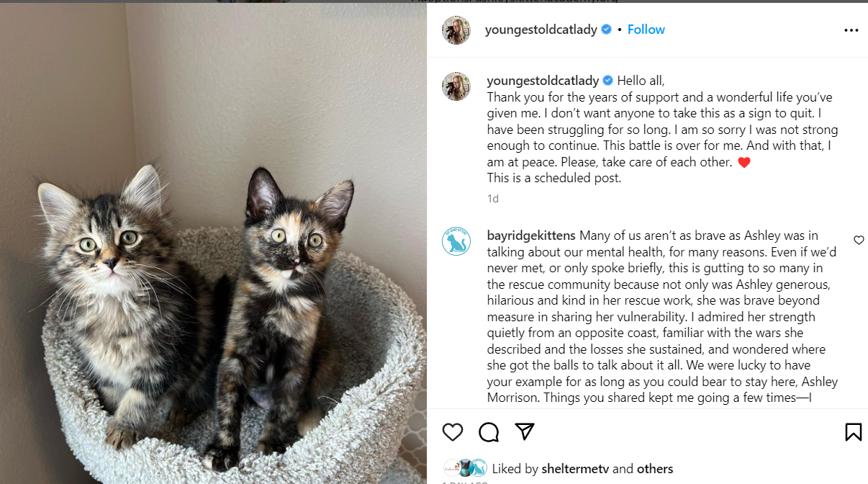The height and width of the screenshot is (484, 868).
Task: Open youngestoldcatlady profile from the header username
Action: pos(541,30)
